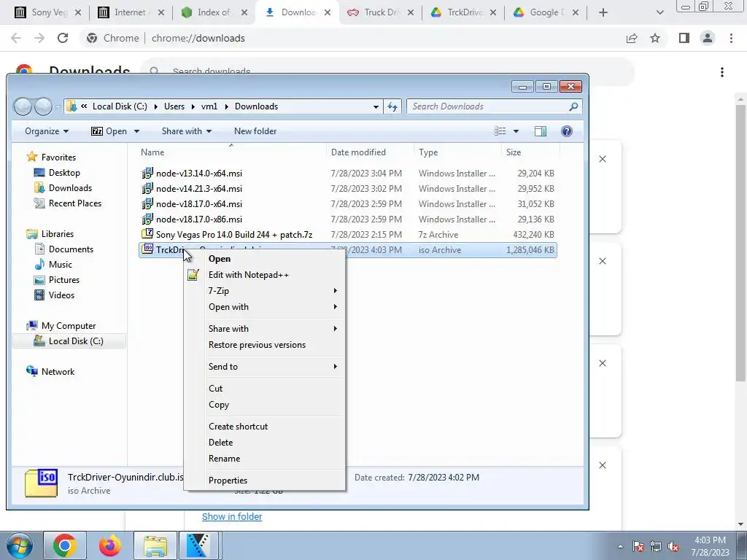Viewport: 747px width, 560px height.
Task: Select node-v13.14.0-x64.msi file
Action: tap(198, 174)
